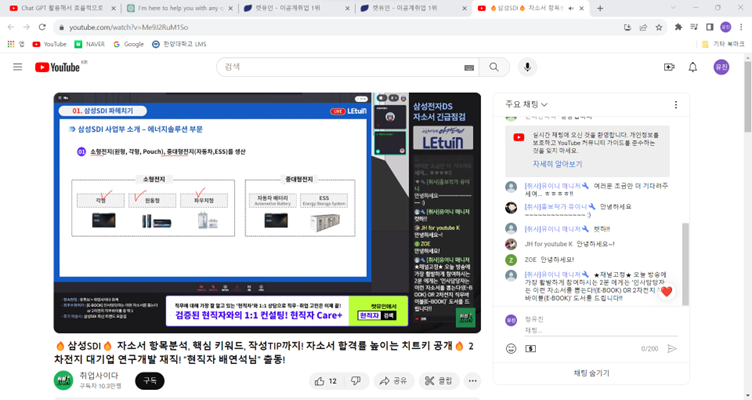Subscribe to the 취업사이다 channel
This screenshot has height=400, width=752.
(150, 381)
